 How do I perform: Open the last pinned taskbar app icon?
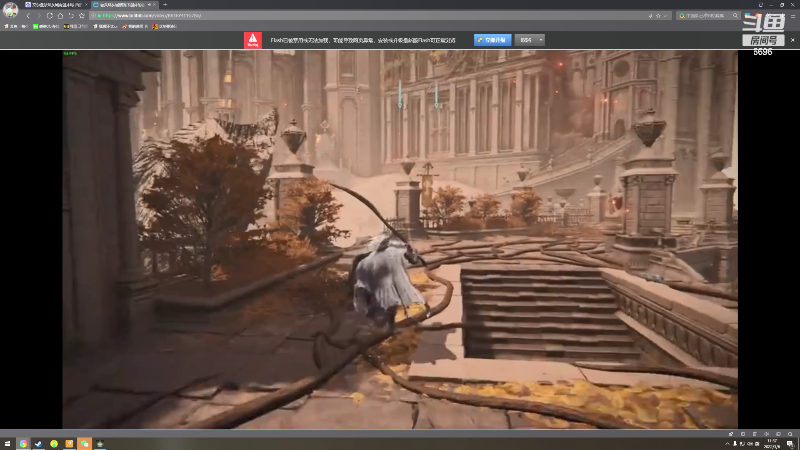(x=100, y=444)
